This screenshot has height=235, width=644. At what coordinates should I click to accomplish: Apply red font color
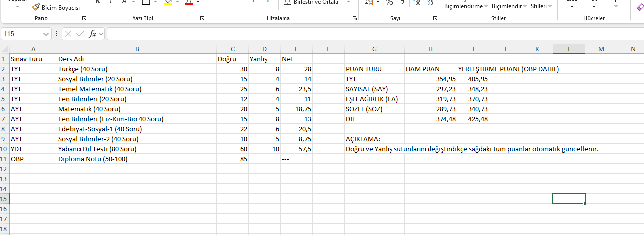(x=189, y=2)
